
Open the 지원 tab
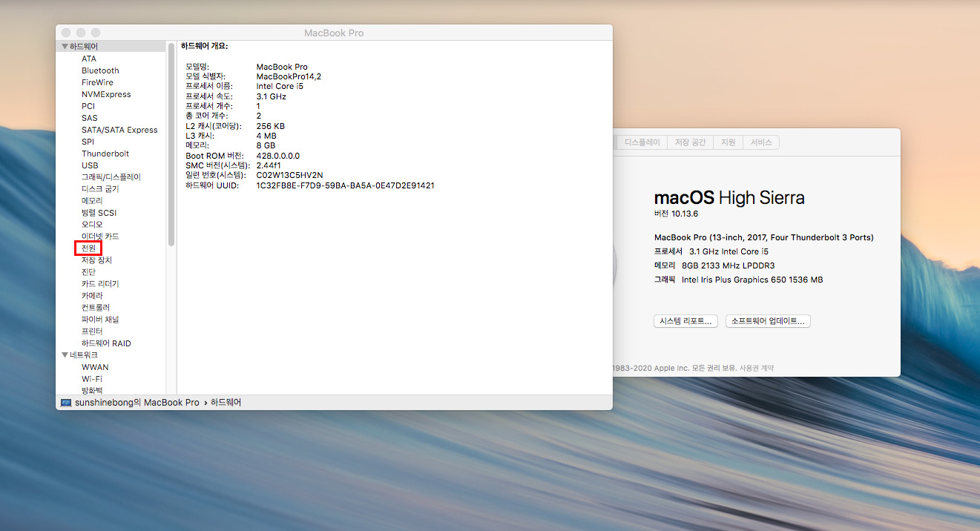coord(728,142)
